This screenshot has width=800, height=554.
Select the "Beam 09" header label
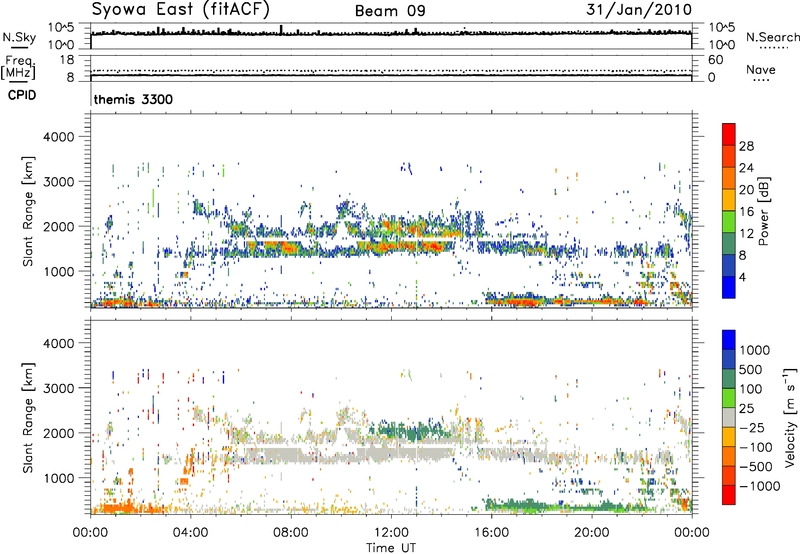tap(390, 11)
